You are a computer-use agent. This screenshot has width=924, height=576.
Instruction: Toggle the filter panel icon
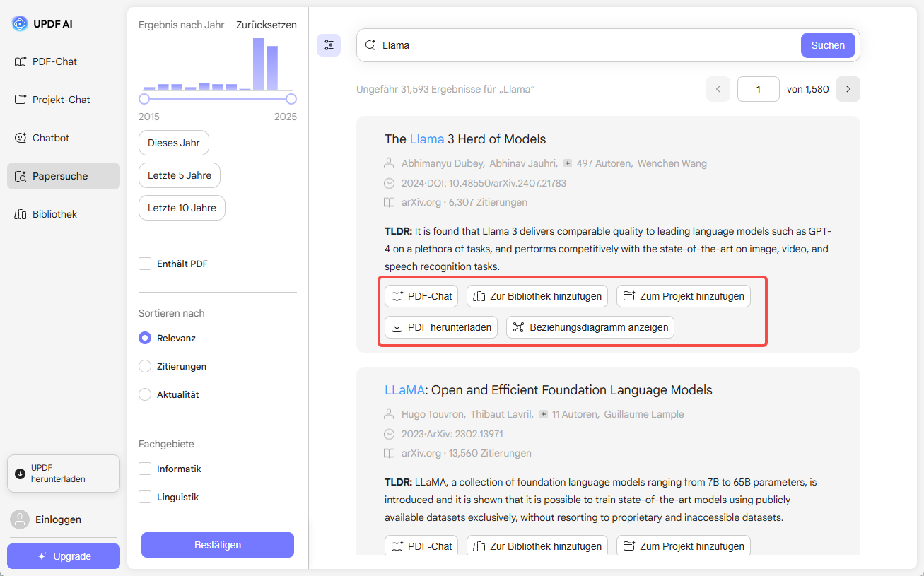[x=329, y=45]
